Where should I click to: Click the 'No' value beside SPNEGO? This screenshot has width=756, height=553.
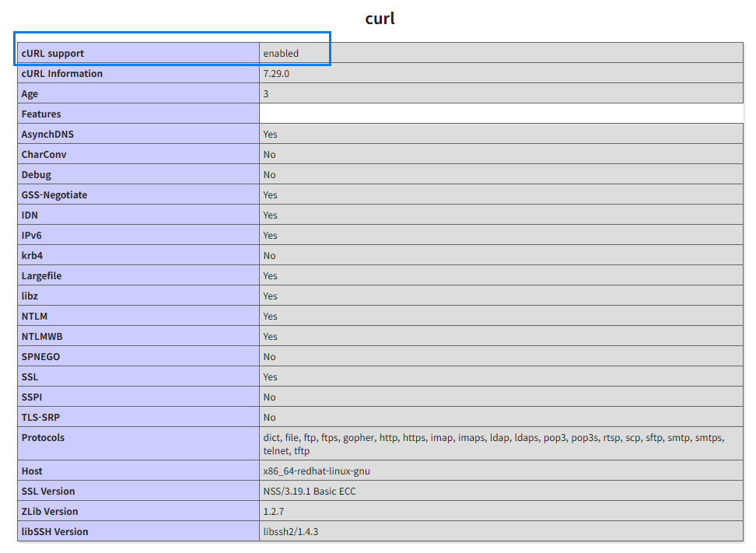tap(269, 357)
